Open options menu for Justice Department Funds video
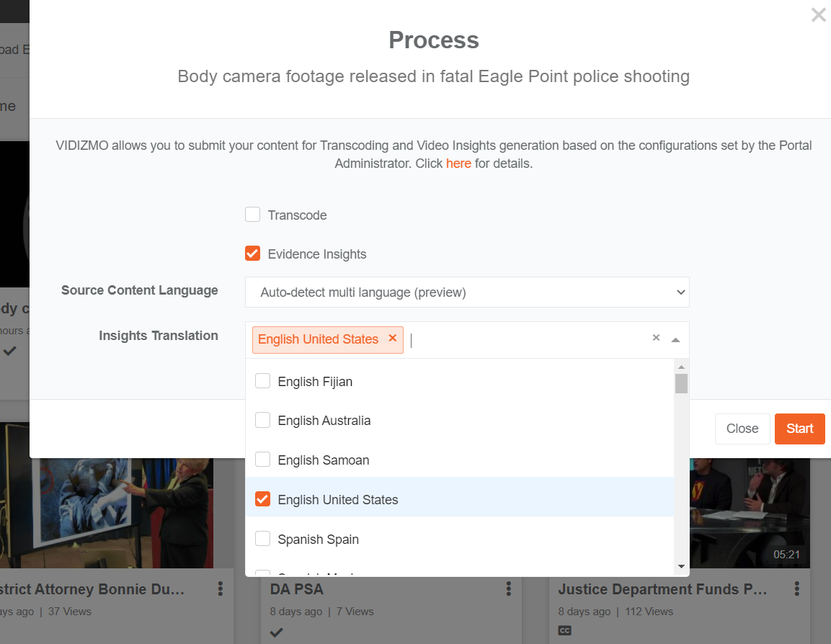Screen dimensions: 831x644 tap(797, 589)
